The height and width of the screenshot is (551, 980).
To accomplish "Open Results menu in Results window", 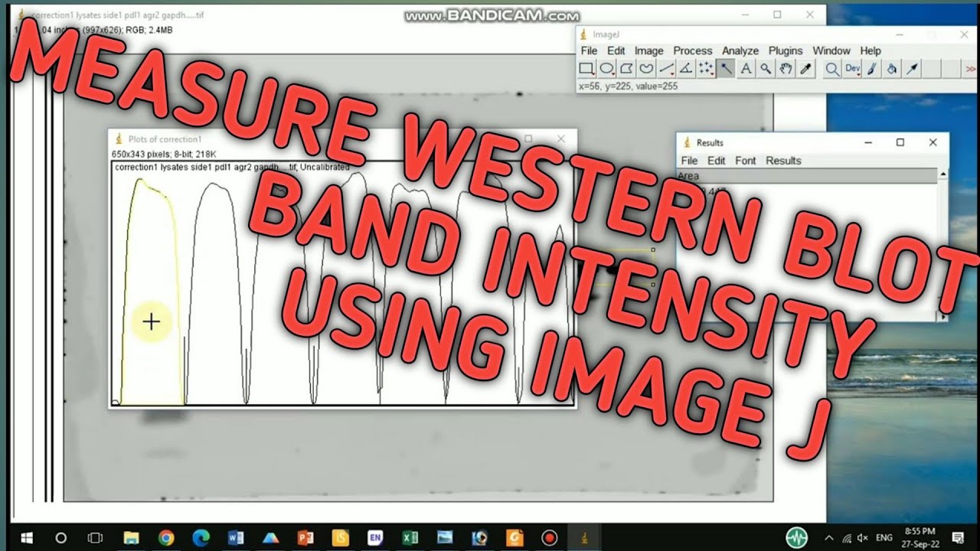I will tap(783, 161).
